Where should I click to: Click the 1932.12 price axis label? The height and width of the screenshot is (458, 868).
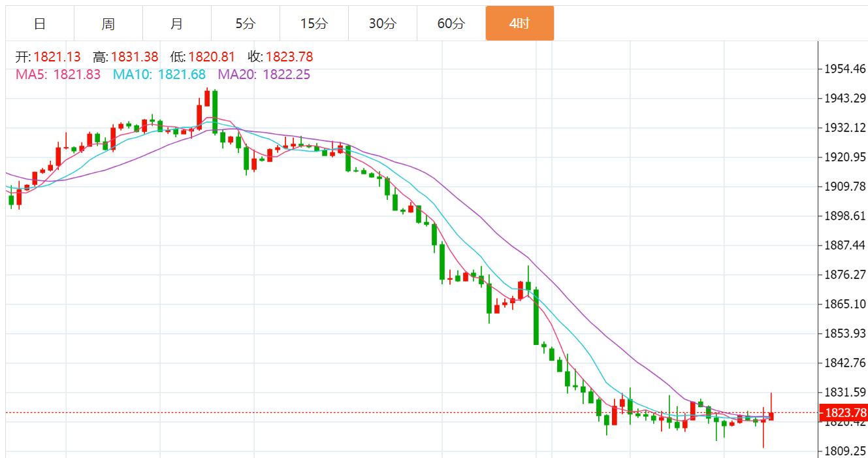click(x=844, y=127)
